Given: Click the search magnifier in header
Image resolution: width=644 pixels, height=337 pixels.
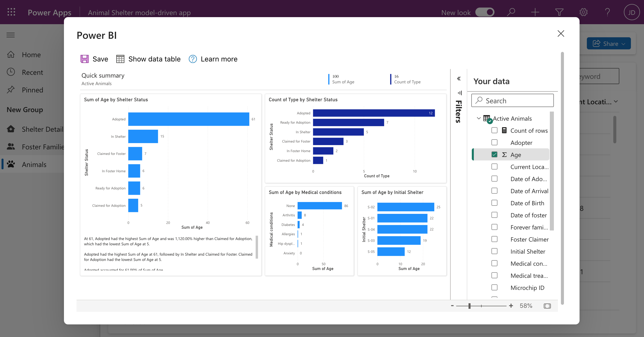Looking at the screenshot, I should coord(511,12).
